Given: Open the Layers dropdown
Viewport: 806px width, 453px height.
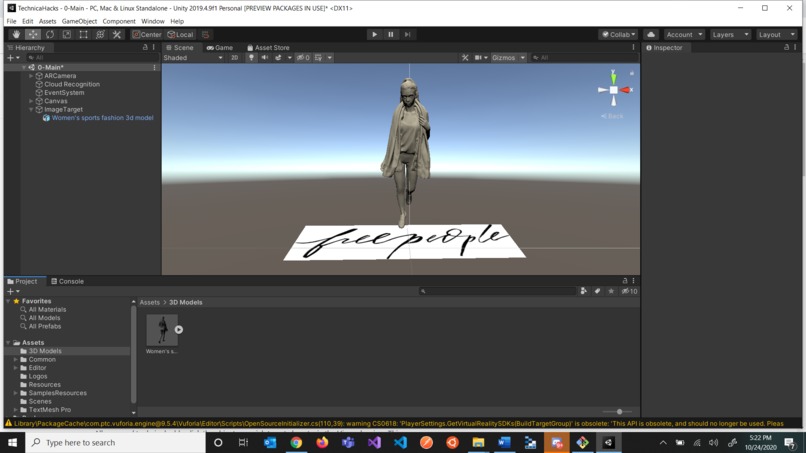Looking at the screenshot, I should [730, 34].
